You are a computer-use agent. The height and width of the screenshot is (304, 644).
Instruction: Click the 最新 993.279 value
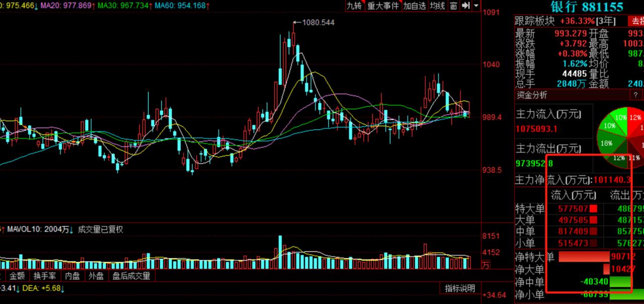(571, 34)
